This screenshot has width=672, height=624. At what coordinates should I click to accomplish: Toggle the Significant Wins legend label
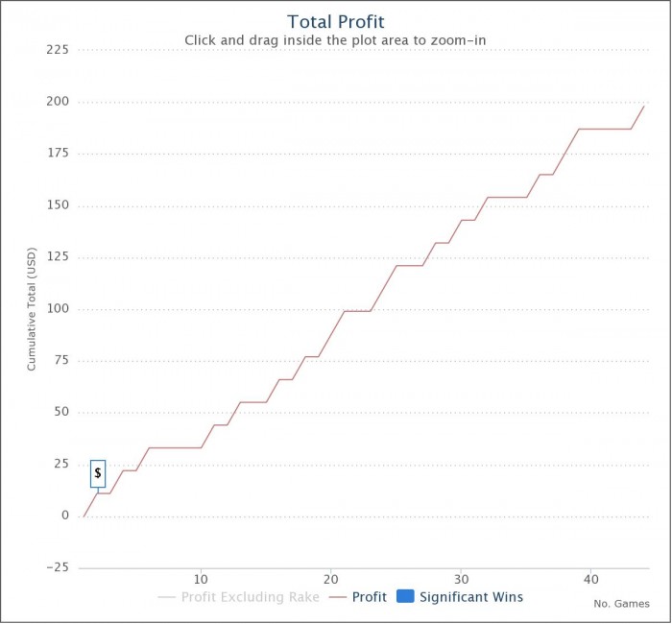pos(472,597)
